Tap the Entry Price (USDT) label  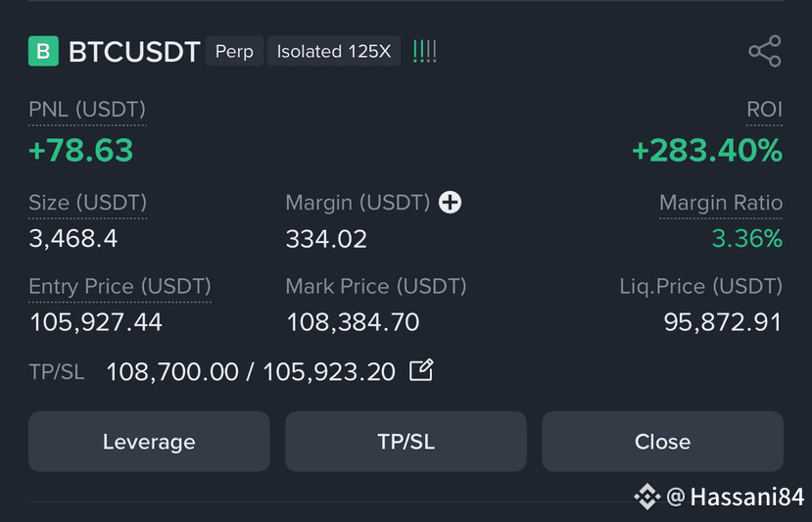point(119,286)
